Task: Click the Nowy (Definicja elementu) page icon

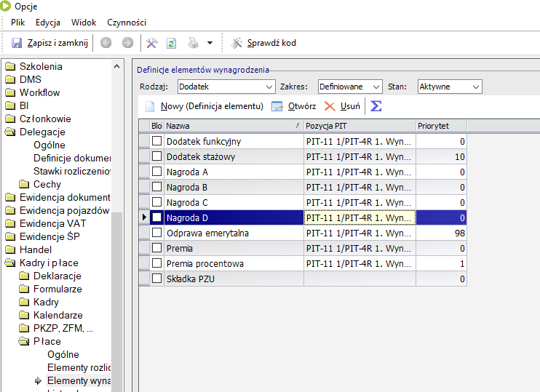Action: tap(150, 106)
